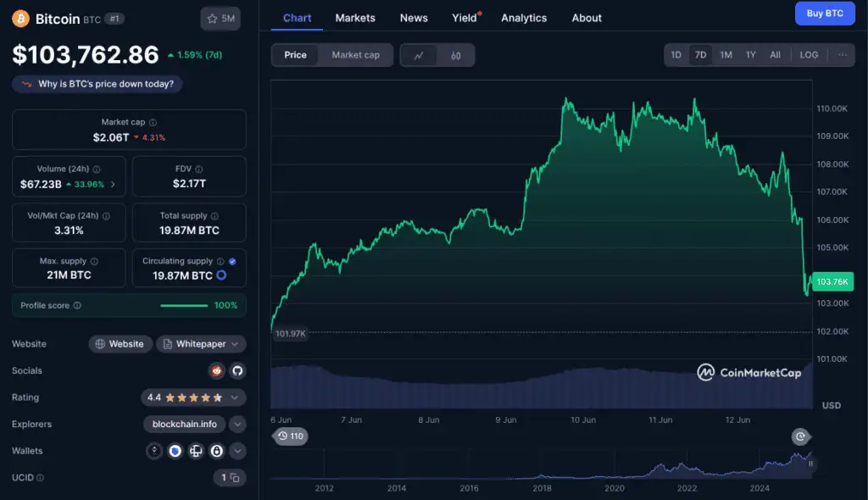Viewport: 868px width, 500px height.
Task: Open the News tab
Action: coord(414,19)
